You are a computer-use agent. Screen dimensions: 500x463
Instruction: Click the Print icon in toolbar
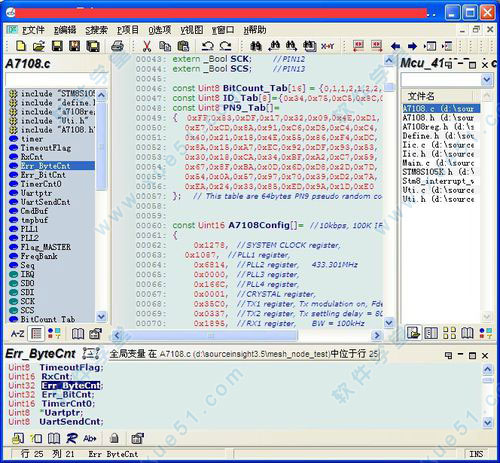(117, 46)
